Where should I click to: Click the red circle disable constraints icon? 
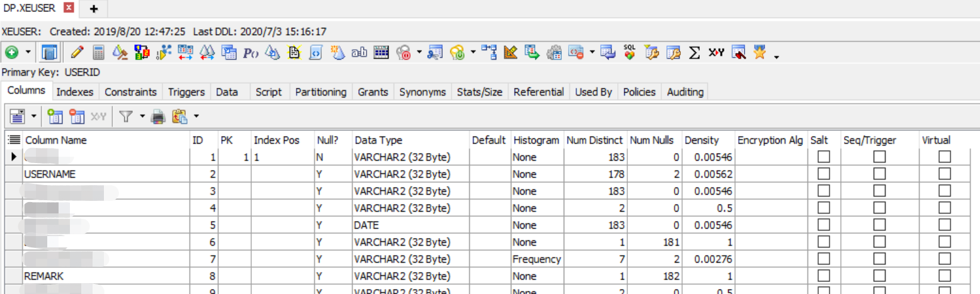[x=404, y=53]
